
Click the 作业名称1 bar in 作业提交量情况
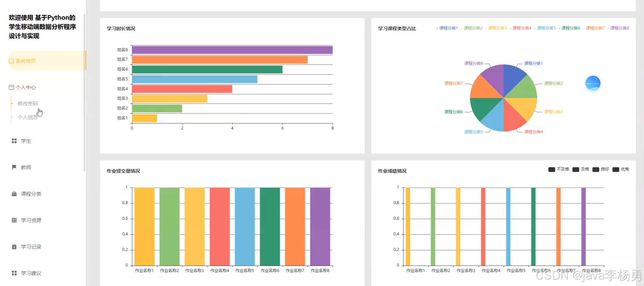pyautogui.click(x=145, y=227)
